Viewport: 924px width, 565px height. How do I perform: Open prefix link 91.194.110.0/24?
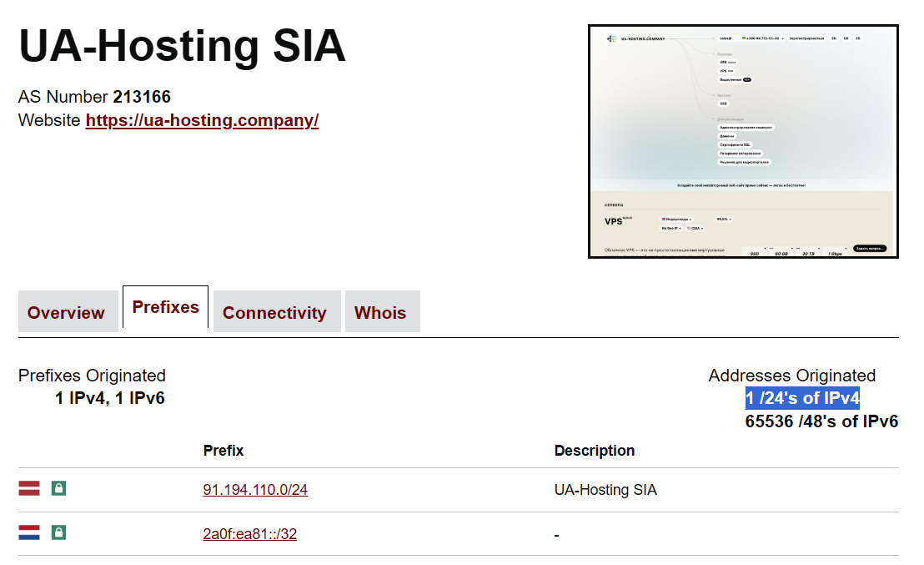click(255, 490)
